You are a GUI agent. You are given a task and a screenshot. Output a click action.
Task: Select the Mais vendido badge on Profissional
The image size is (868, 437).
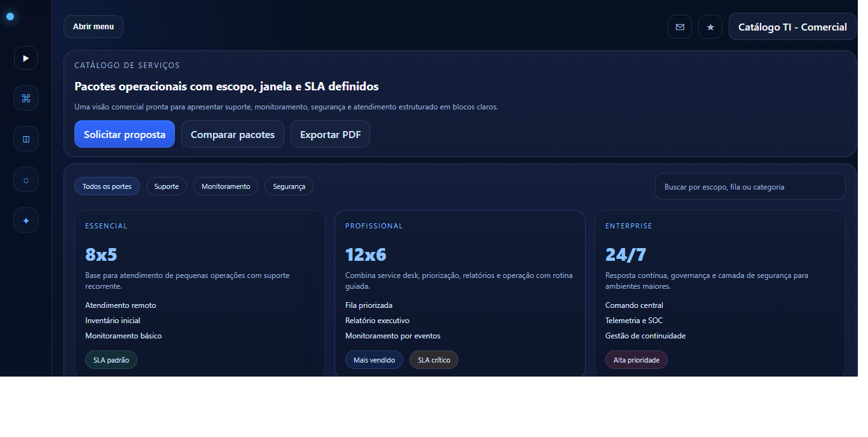374,359
